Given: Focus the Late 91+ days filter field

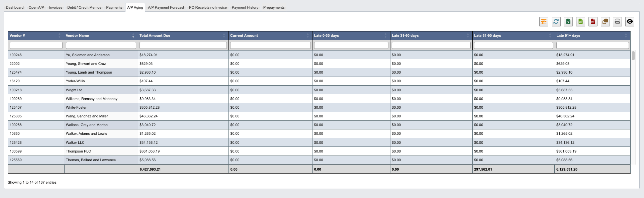Looking at the screenshot, I should click(x=592, y=45).
